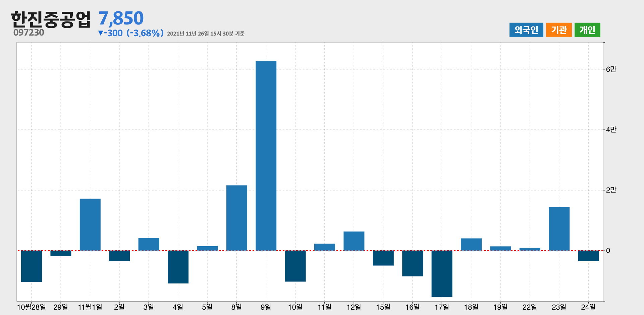Click the bar for 11일
Screen dimensions: 644x315
point(325,247)
